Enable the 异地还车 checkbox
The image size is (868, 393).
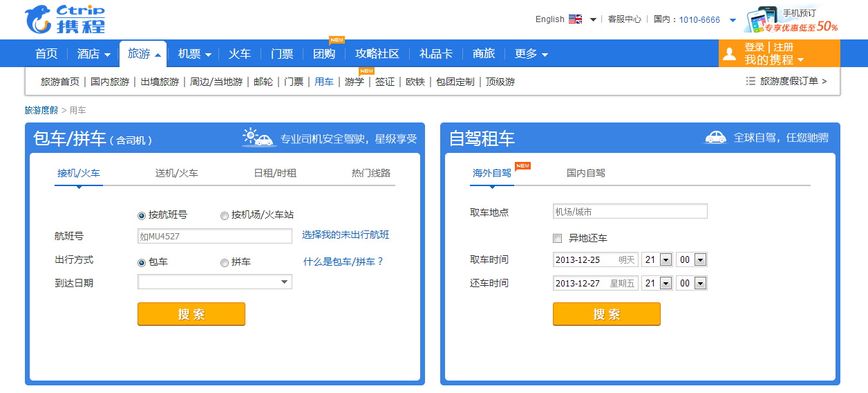[x=558, y=239]
